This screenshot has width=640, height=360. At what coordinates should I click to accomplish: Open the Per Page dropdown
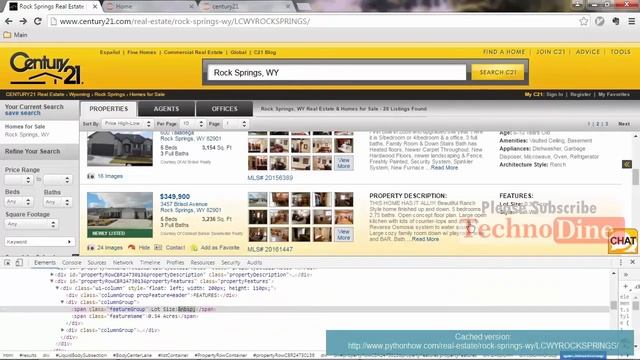coord(192,124)
